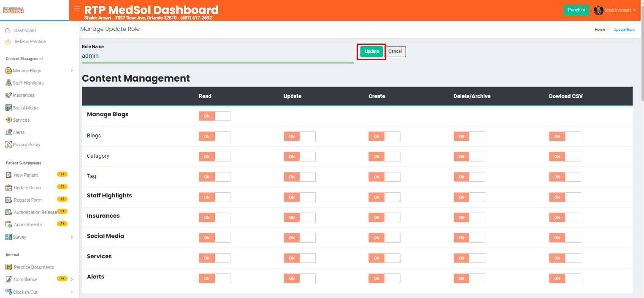Open Refer a Practice menu item

coord(30,41)
